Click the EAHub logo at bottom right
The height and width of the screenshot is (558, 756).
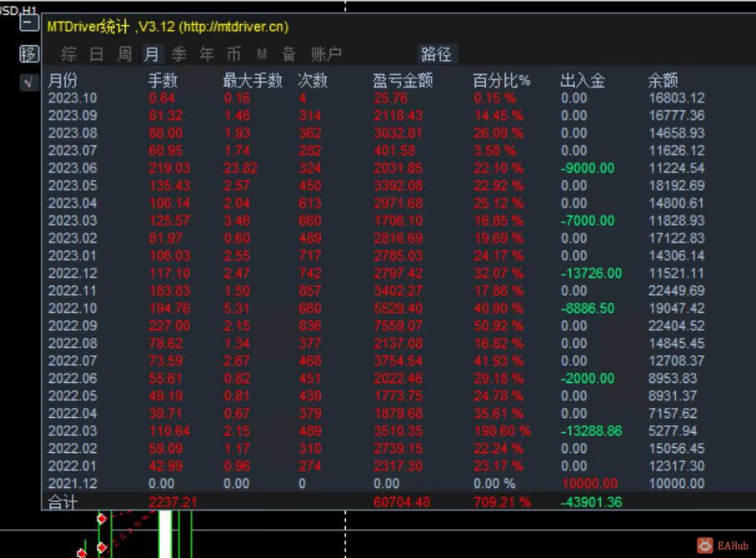point(722,543)
